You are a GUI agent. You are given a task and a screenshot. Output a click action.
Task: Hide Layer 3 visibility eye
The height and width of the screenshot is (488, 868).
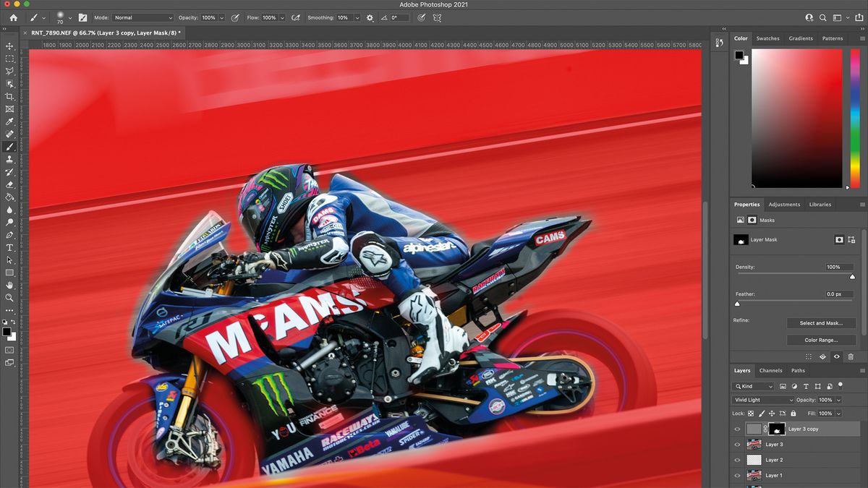pyautogui.click(x=737, y=445)
